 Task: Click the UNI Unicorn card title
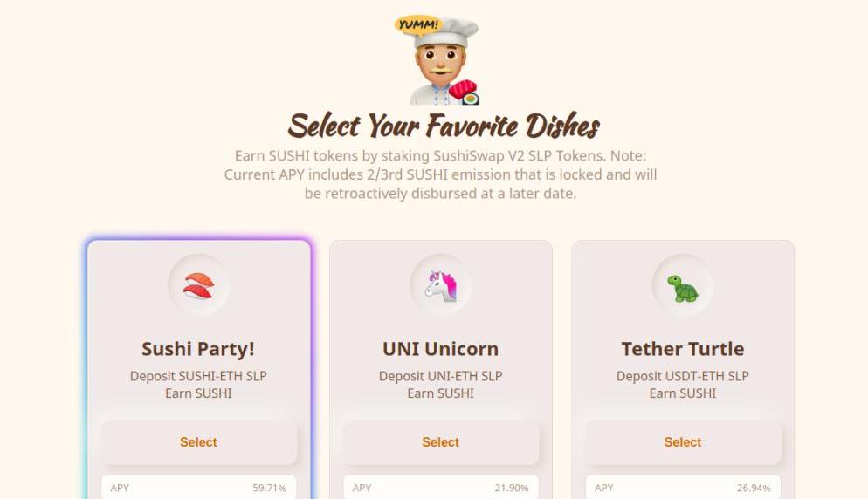441,349
